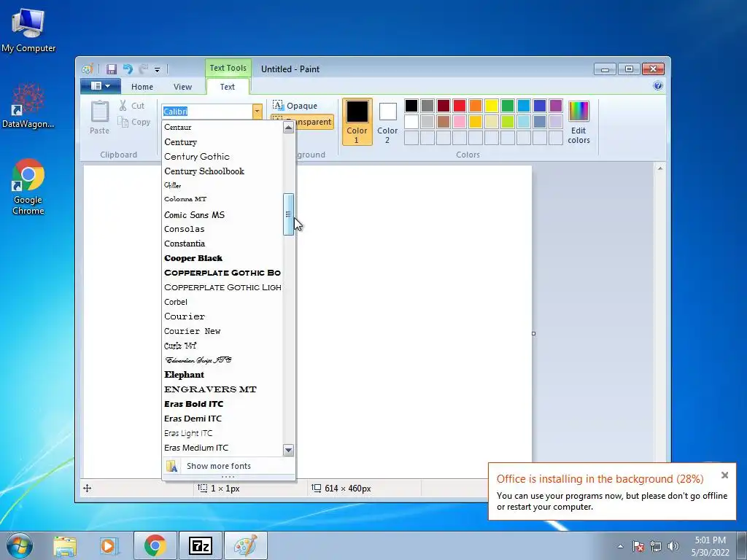This screenshot has height=560, width=747.
Task: Open Windows Media Player taskbar icon
Action: tap(109, 545)
